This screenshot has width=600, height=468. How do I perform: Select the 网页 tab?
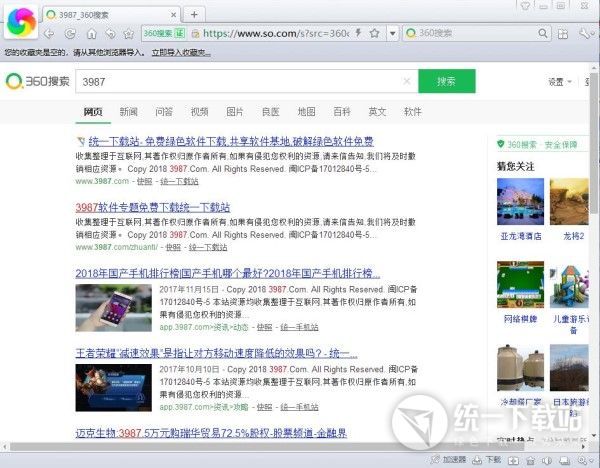point(93,111)
